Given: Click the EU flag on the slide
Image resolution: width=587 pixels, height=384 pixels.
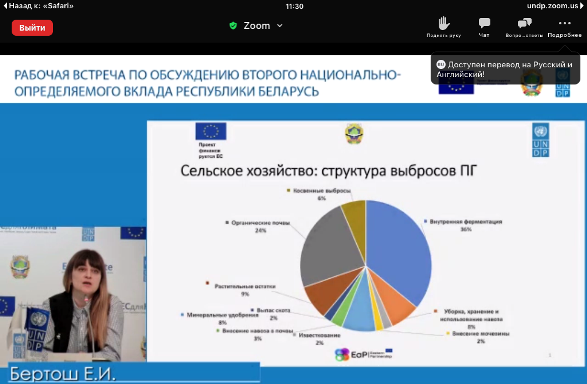Looking at the screenshot, I should (x=211, y=131).
